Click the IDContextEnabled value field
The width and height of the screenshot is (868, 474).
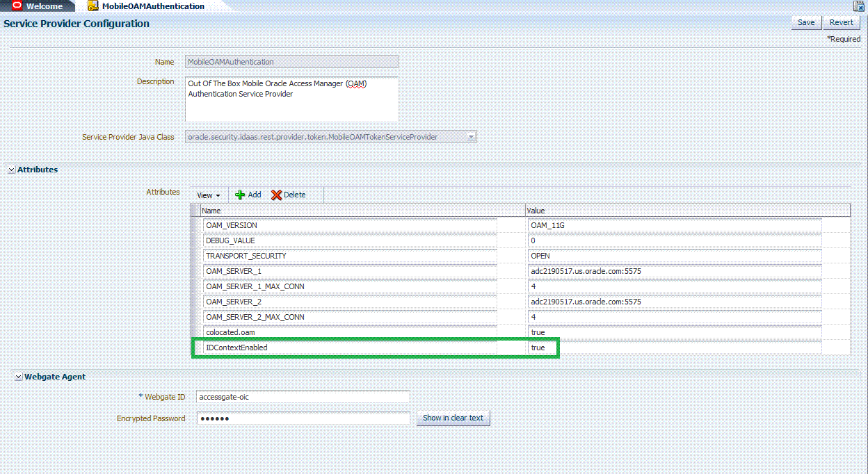675,348
